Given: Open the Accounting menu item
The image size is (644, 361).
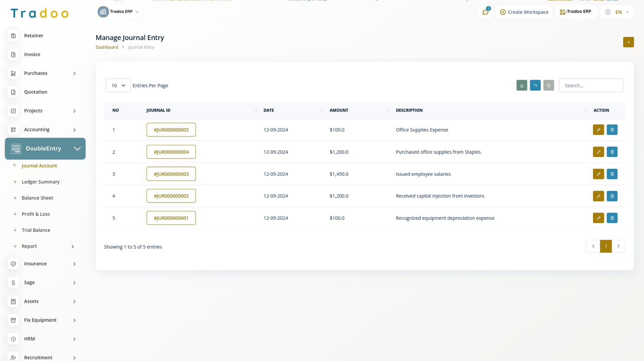Looking at the screenshot, I should pos(37,130).
